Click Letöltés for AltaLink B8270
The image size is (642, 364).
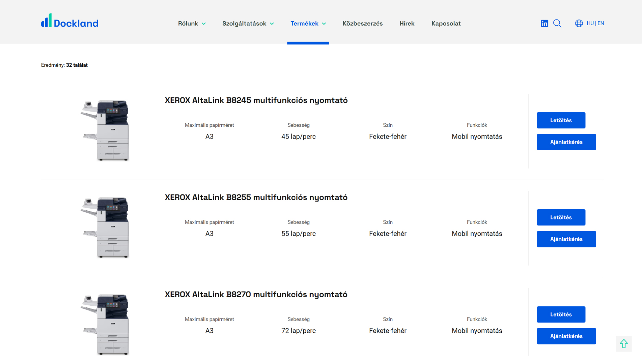click(x=561, y=314)
